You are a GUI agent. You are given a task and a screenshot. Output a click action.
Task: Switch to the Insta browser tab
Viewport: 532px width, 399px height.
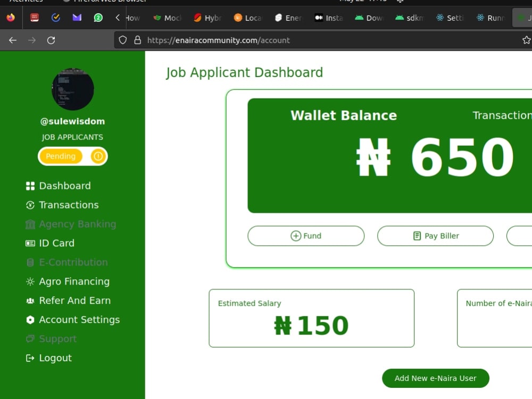pos(329,18)
